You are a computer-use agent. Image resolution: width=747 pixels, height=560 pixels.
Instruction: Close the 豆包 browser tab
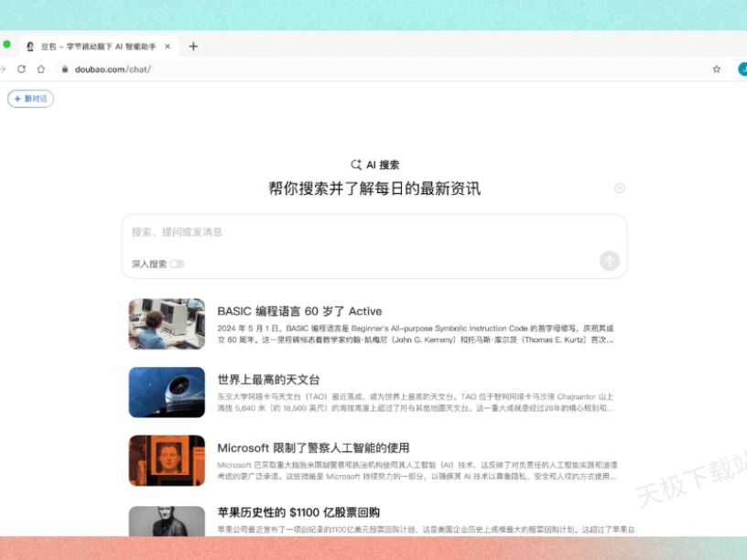pyautogui.click(x=168, y=46)
